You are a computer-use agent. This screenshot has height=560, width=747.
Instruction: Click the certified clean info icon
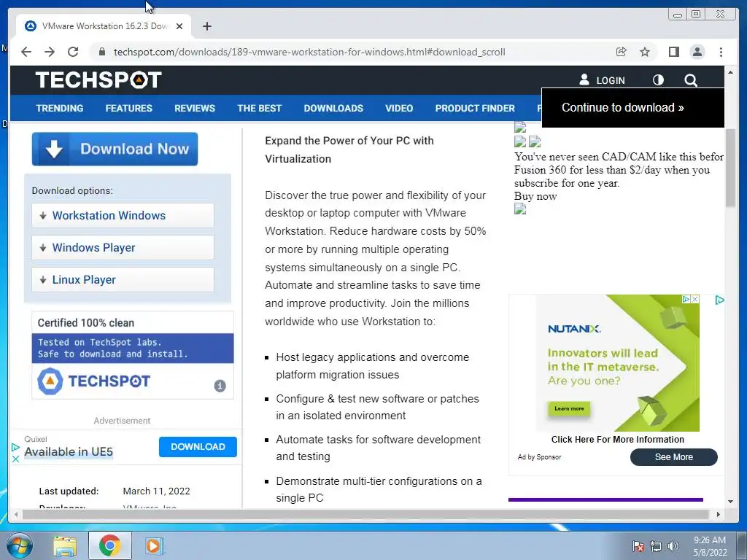click(x=220, y=386)
